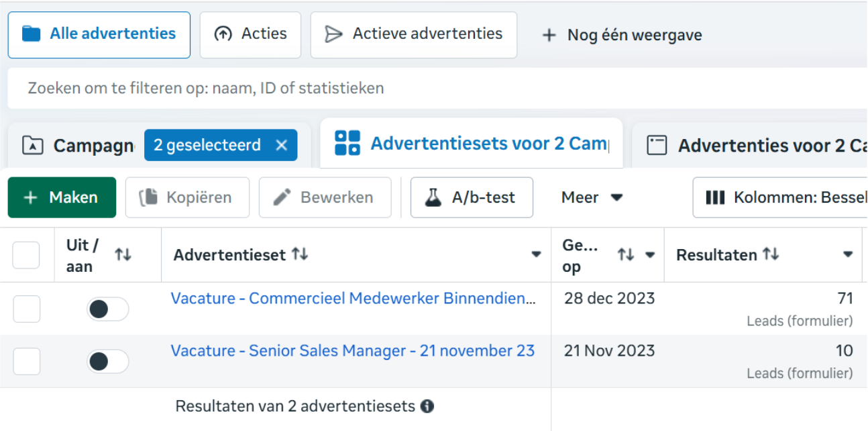The height and width of the screenshot is (431, 868).
Task: Open the creation date column dropdown arrow
Action: coord(649,254)
